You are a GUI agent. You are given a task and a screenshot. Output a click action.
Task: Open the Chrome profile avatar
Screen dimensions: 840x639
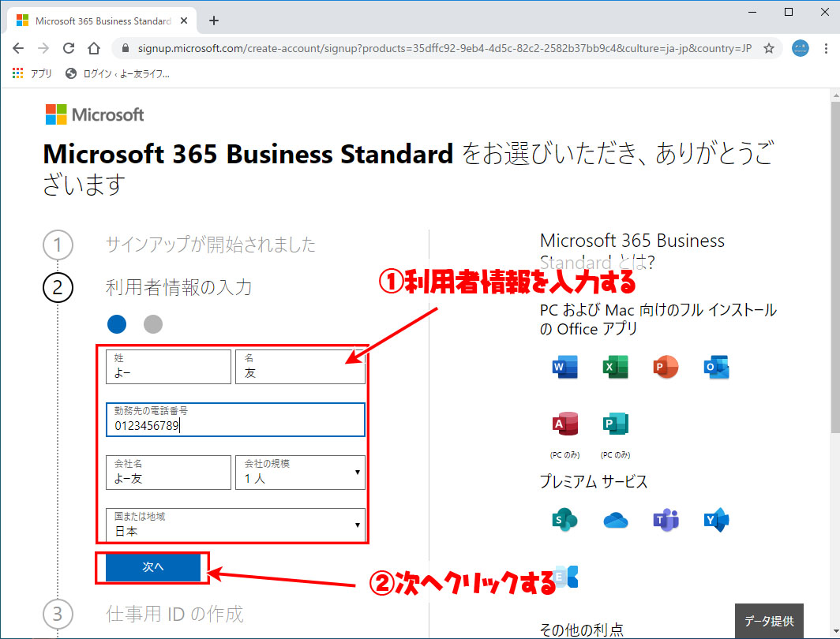(801, 48)
